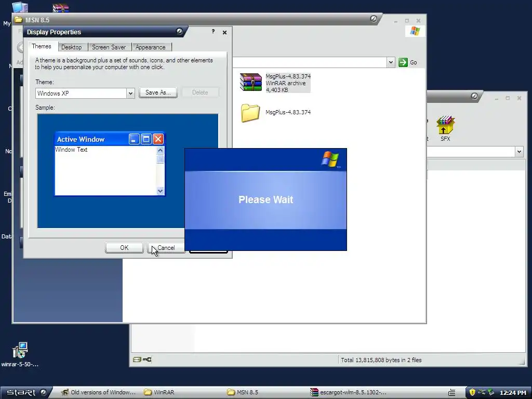
Task: Close the Display Properties dialog with X
Action: [224, 32]
